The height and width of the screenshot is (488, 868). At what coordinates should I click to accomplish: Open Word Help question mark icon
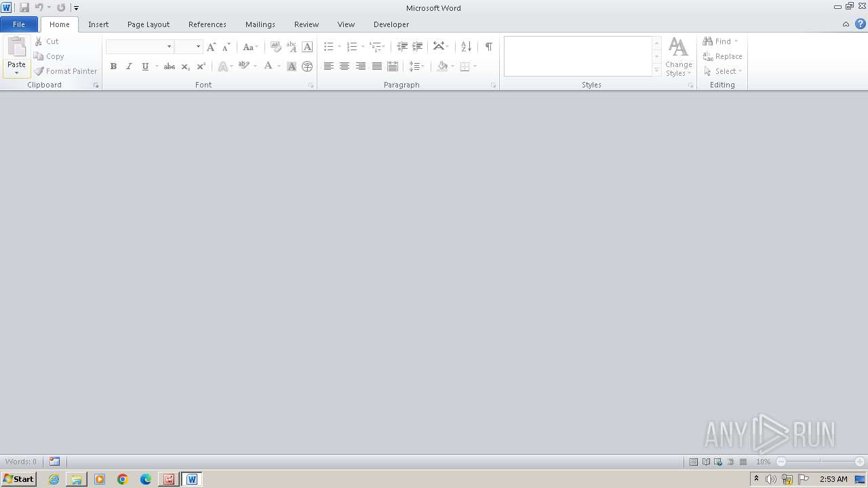861,24
